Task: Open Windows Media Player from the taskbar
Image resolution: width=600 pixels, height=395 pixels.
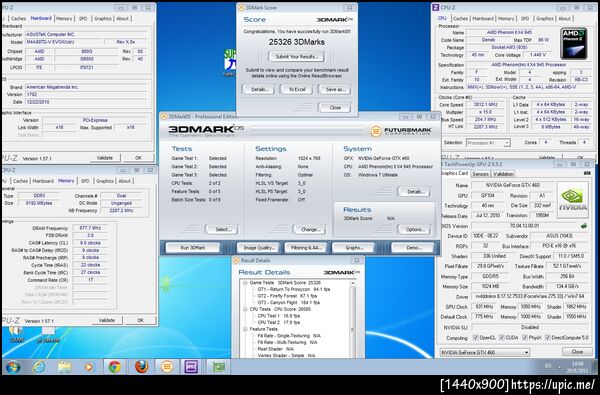Action: 89,367
